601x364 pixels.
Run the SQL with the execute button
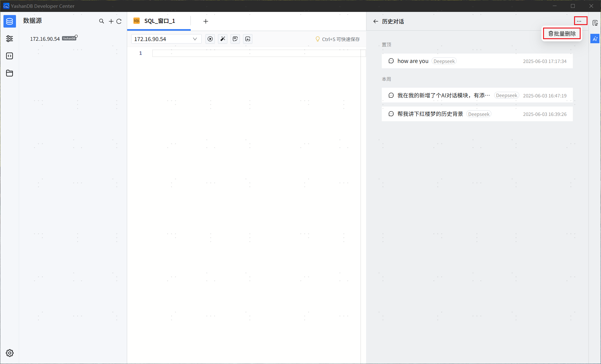pyautogui.click(x=210, y=39)
